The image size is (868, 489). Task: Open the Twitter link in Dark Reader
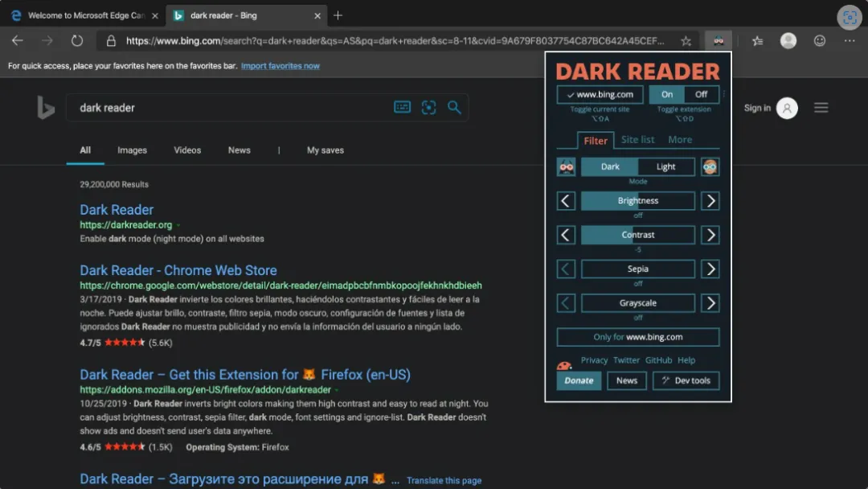click(626, 360)
